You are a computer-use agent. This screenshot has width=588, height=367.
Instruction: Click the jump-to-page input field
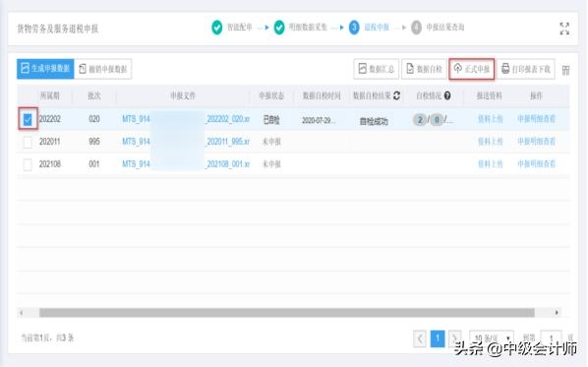point(551,338)
